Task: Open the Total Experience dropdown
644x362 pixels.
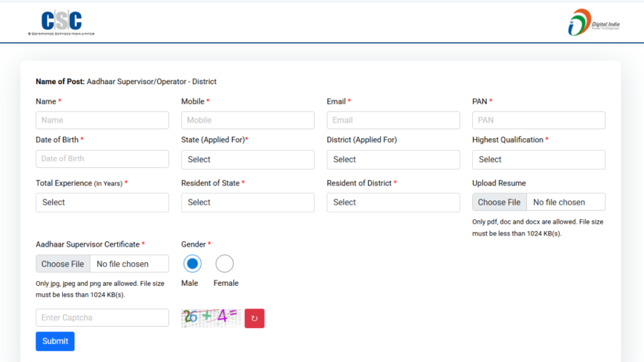Action: point(102,202)
